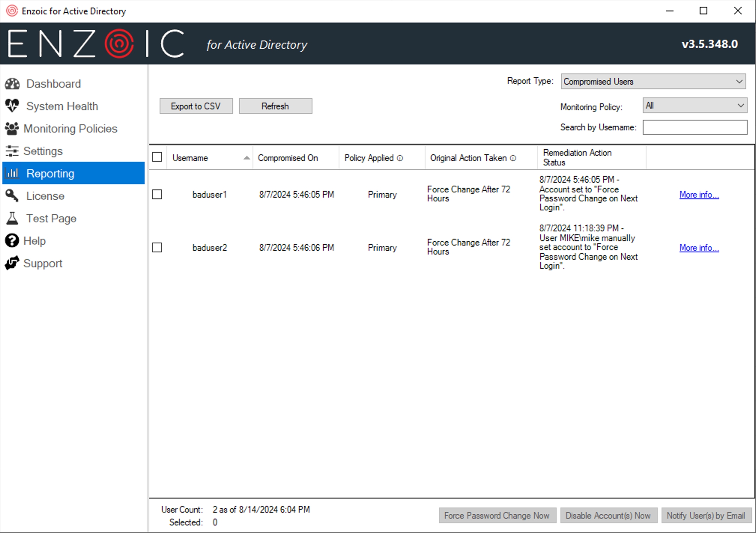Open More info link for baduser2
Image resolution: width=756 pixels, height=533 pixels.
699,247
